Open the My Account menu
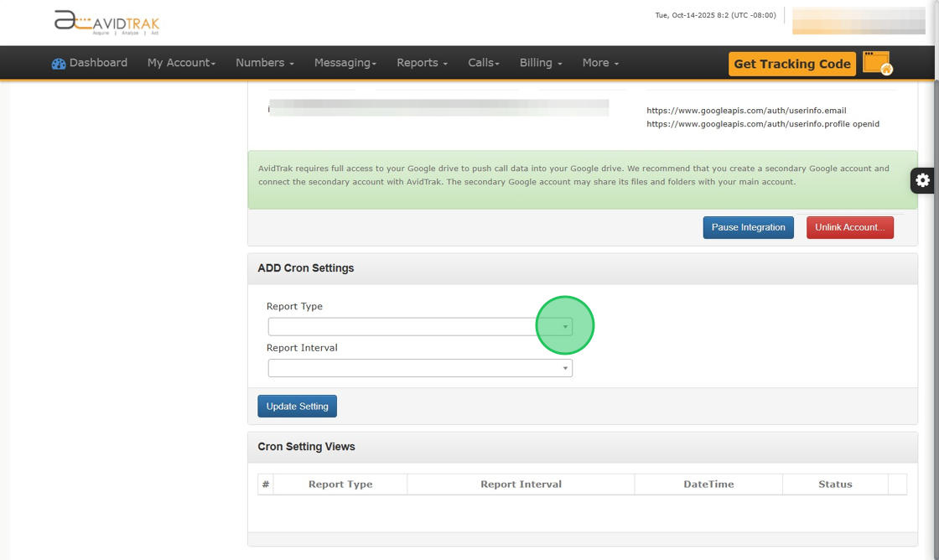 point(181,63)
